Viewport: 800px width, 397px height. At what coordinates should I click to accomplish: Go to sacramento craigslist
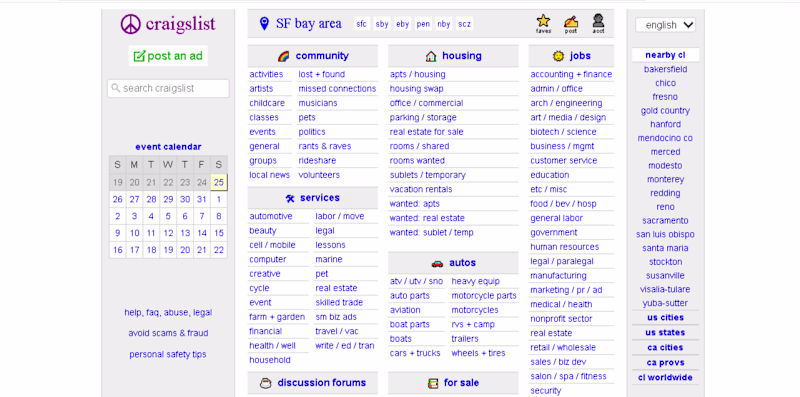(665, 221)
